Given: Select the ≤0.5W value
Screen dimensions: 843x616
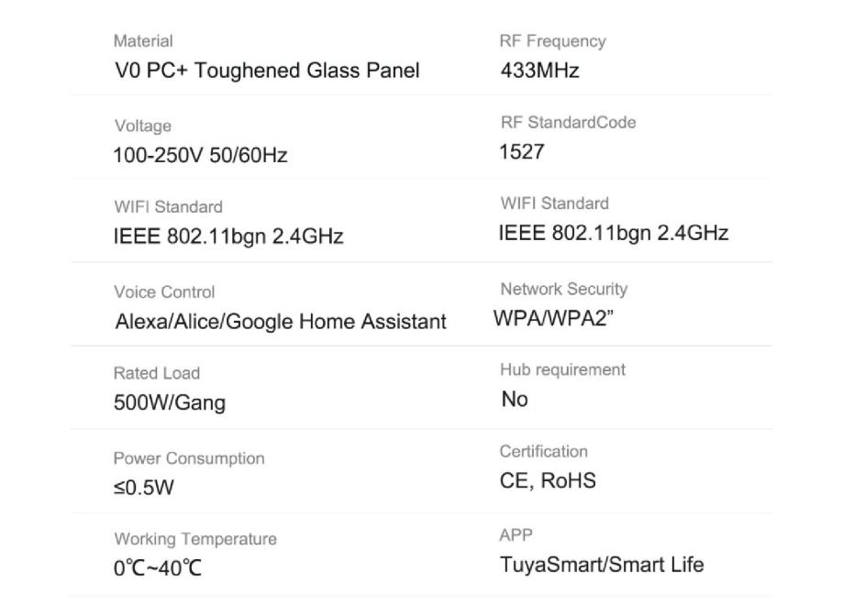Looking at the screenshot, I should (x=143, y=488).
